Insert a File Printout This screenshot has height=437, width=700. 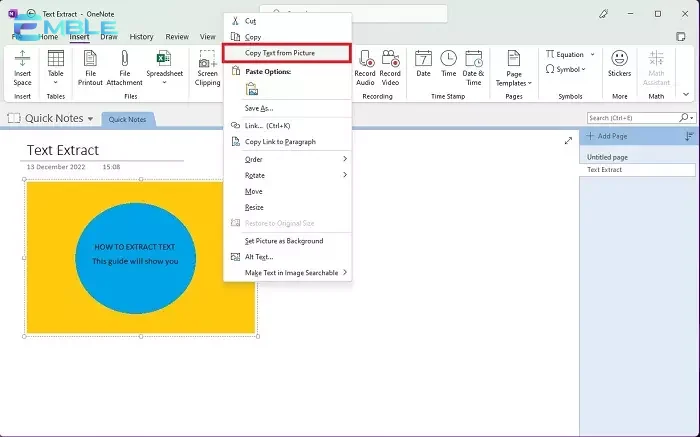90,68
